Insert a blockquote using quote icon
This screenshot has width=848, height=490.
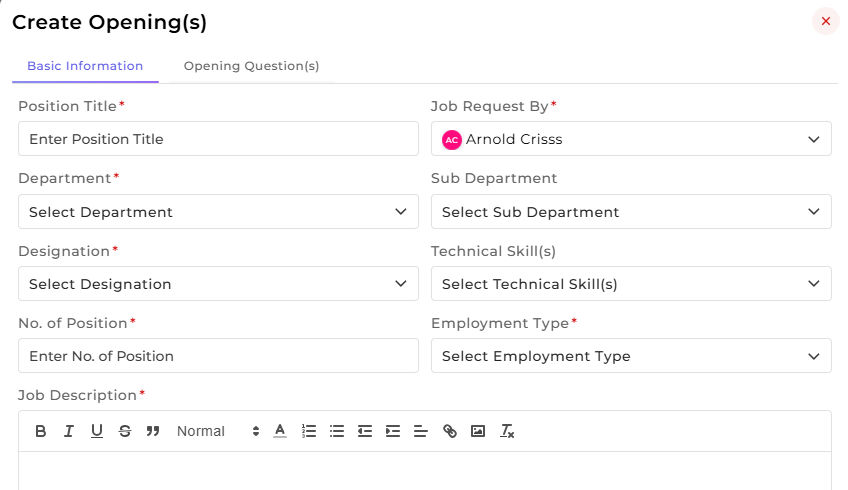coord(153,431)
